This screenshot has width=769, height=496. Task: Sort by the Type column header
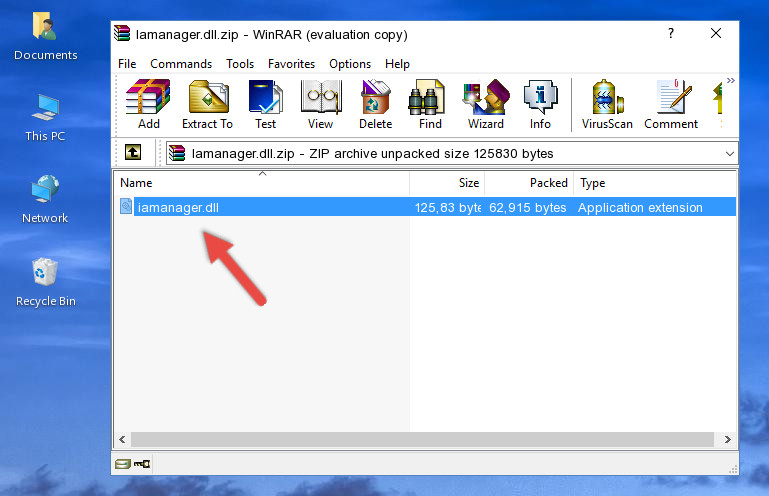coord(655,183)
